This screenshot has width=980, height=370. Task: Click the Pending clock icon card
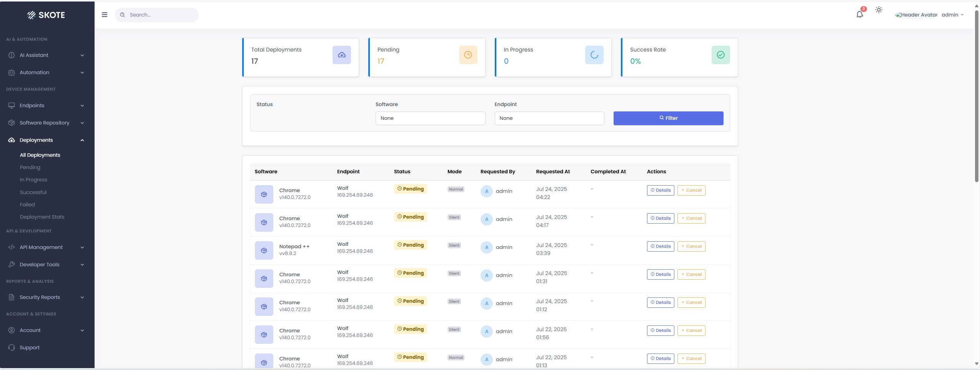(x=468, y=55)
